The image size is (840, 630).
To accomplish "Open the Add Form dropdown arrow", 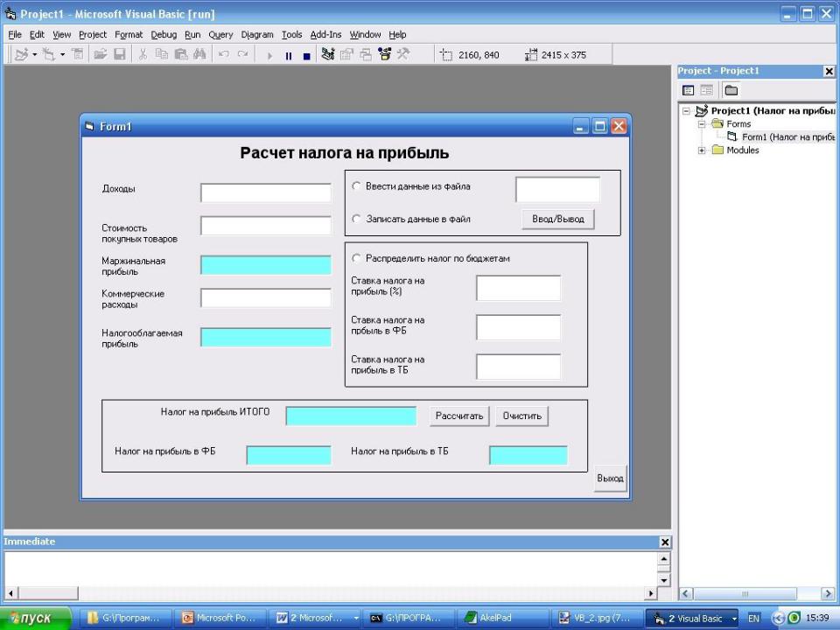I will click(x=62, y=54).
